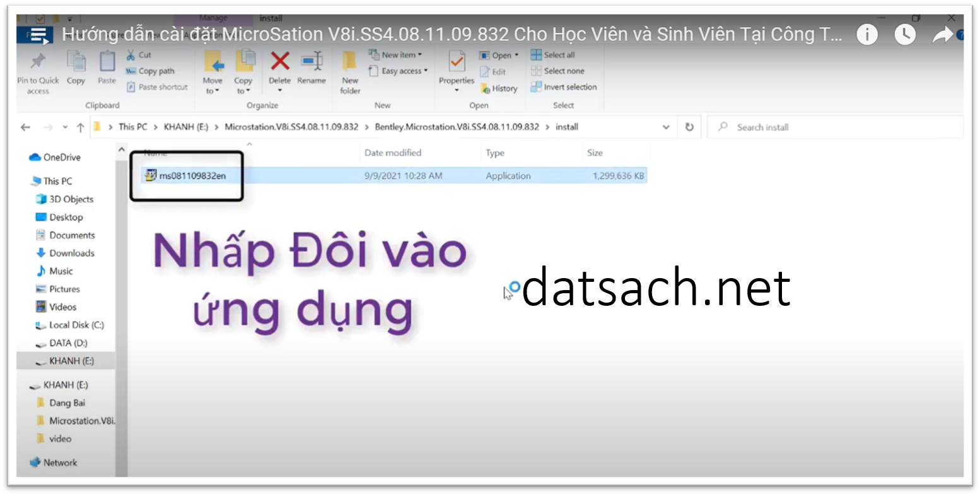Open 3D Objects in the sidebar
980x495 pixels.
[65, 199]
